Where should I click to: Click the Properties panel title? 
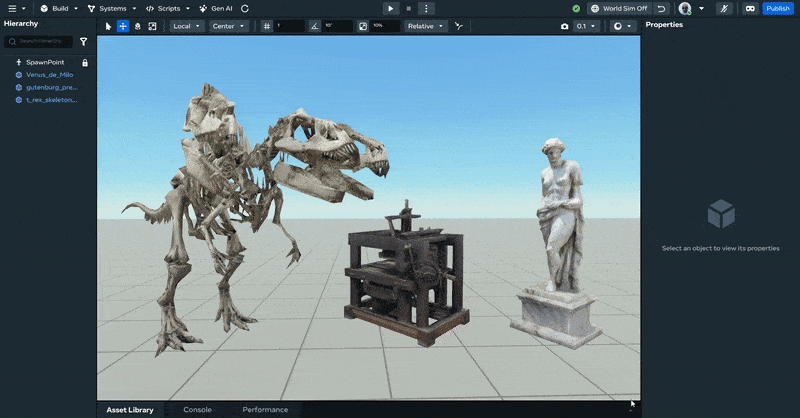pyautogui.click(x=664, y=24)
